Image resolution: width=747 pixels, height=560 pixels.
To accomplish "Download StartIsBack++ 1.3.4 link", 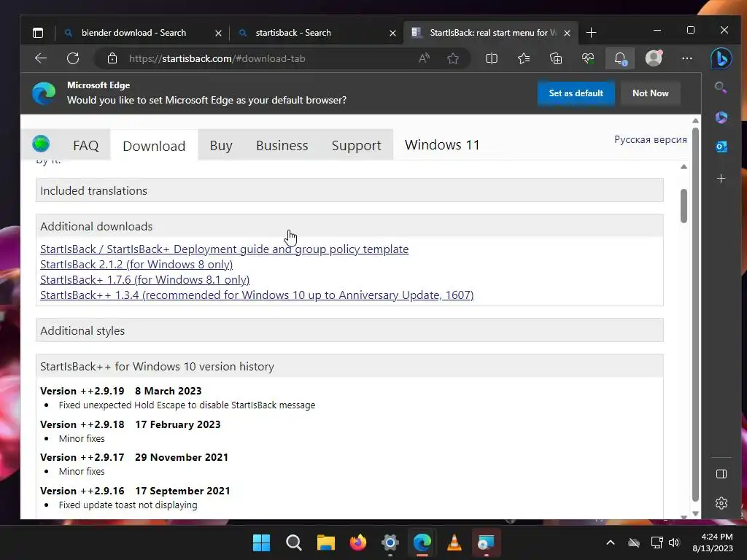I will (x=257, y=295).
